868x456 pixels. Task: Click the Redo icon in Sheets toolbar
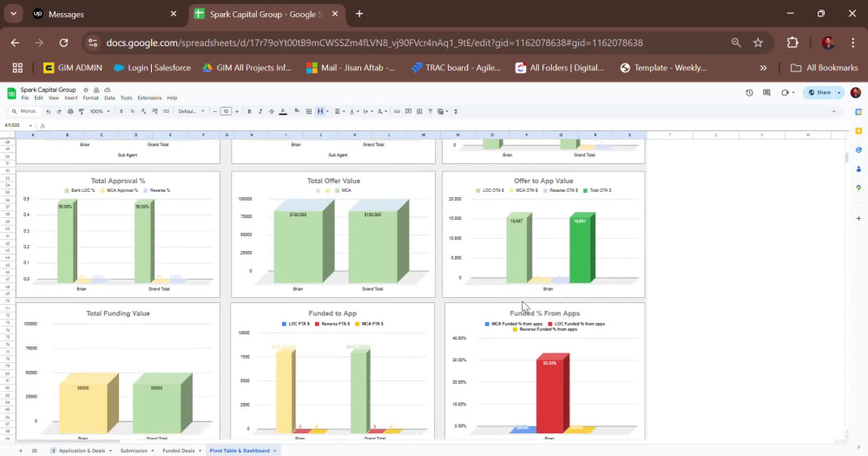pos(59,111)
